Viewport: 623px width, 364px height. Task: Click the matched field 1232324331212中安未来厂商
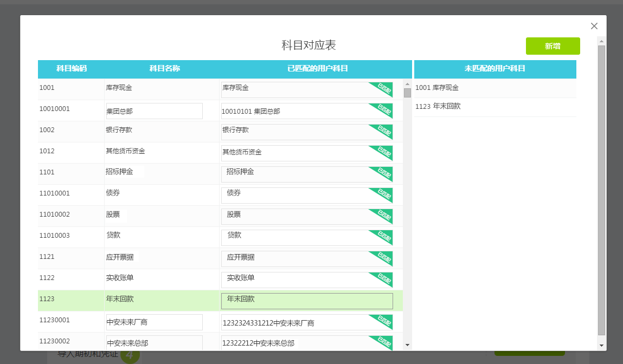pyautogui.click(x=307, y=322)
